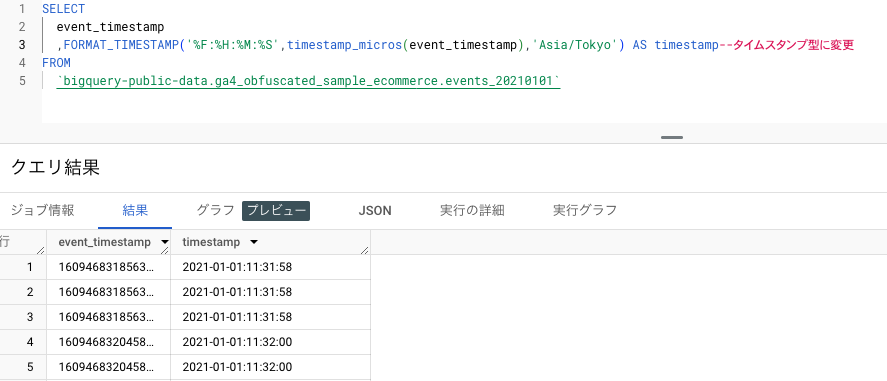Open the グラフ tab
Image resolution: width=887 pixels, height=381 pixels.
coord(215,211)
